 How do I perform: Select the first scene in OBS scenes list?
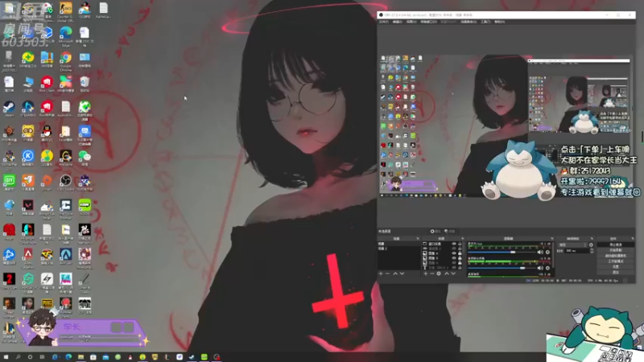coord(398,244)
